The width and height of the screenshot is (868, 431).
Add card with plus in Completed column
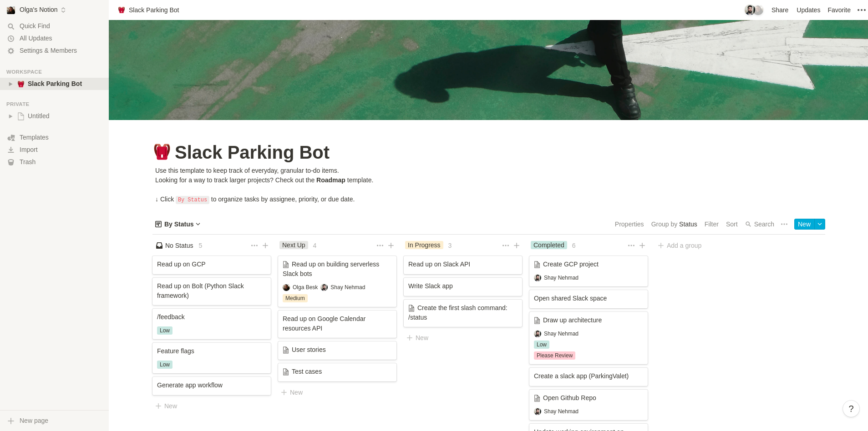(x=642, y=246)
